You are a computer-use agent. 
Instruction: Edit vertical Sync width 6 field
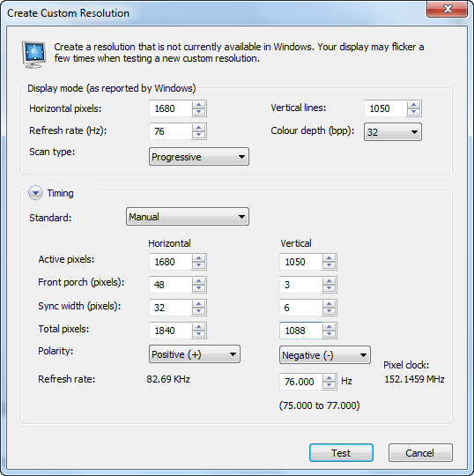301,308
